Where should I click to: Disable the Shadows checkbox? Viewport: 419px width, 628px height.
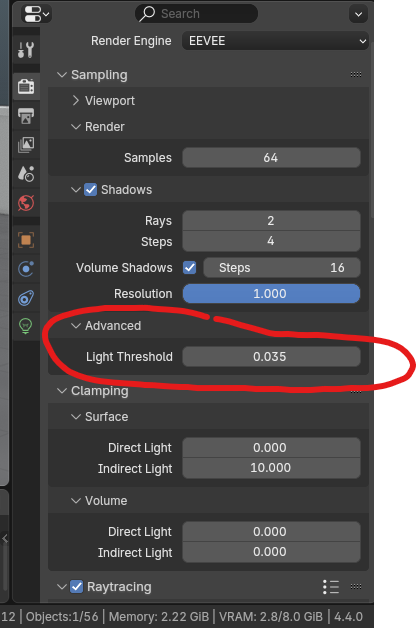91,189
